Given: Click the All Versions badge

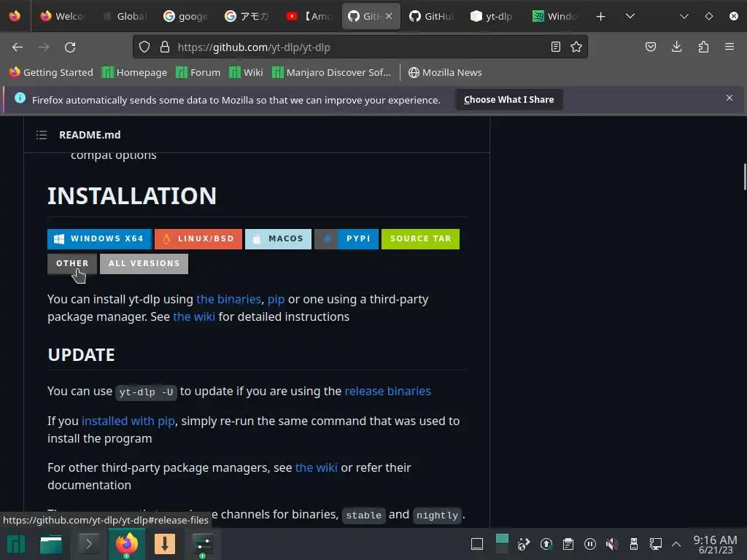Looking at the screenshot, I should tap(144, 263).
